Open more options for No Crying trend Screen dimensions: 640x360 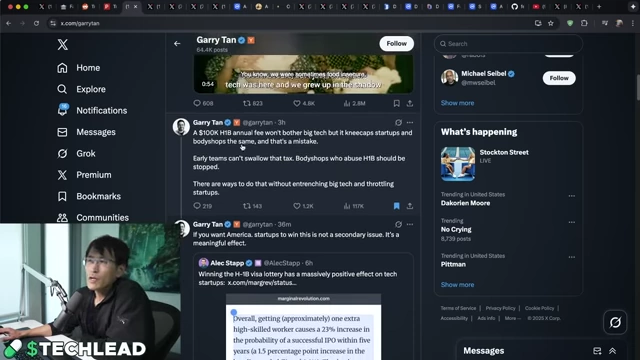click(571, 222)
